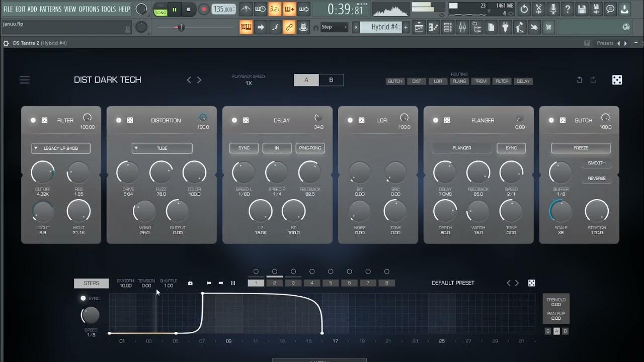
Task: Randomize the DEFAULT PRESET curve with dice
Action: [x=531, y=283]
